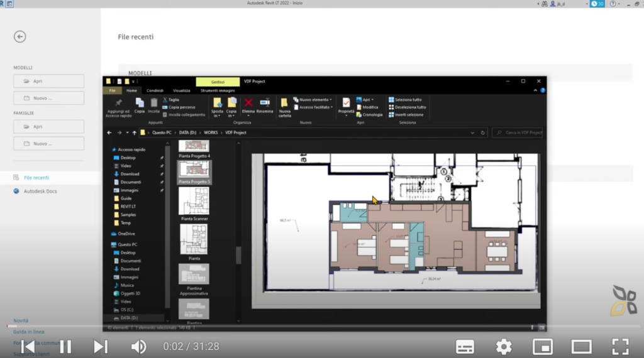Screen dimensions: 644x358
Task: Select File recenti in Revit sidebar
Action: (36, 178)
